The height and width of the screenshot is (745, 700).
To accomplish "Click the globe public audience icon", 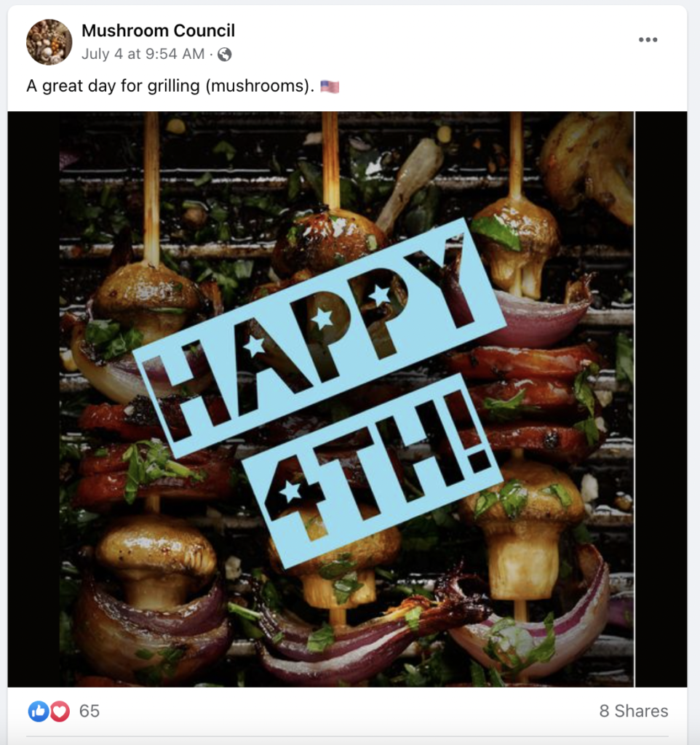I will click(x=224, y=55).
